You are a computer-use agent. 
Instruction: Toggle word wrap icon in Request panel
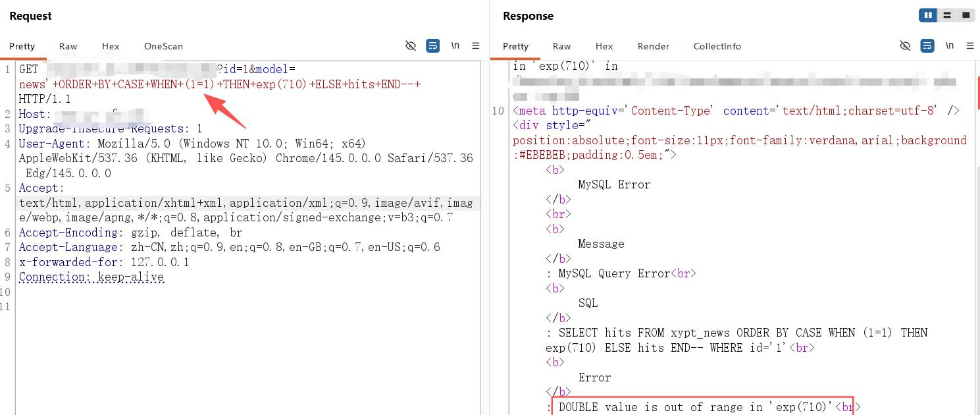[432, 45]
